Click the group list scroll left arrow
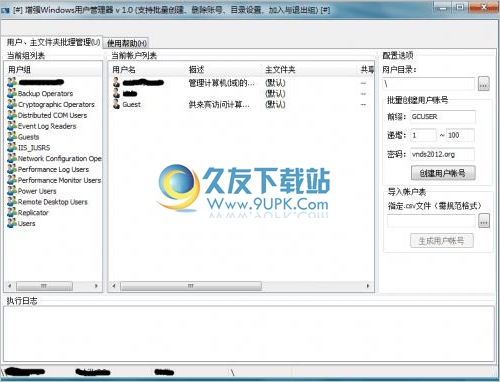 click(10, 286)
